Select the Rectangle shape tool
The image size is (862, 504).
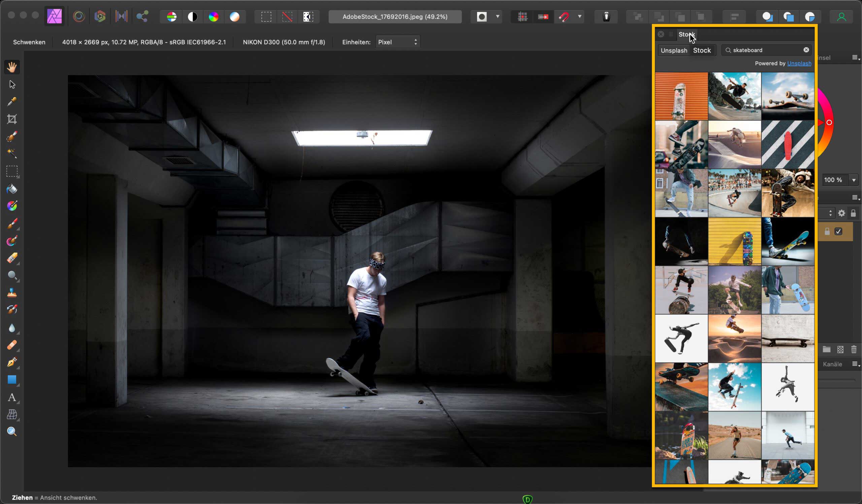pyautogui.click(x=12, y=379)
